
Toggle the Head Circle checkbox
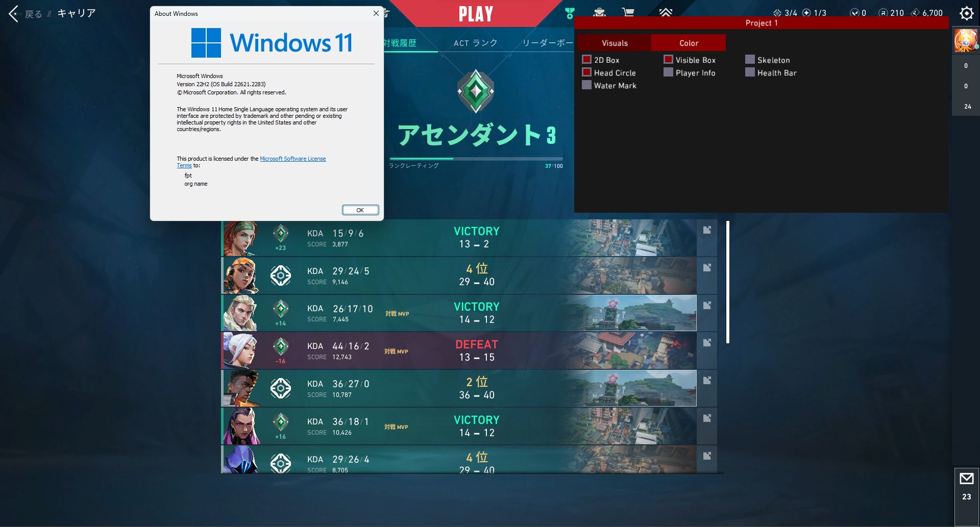pyautogui.click(x=587, y=72)
